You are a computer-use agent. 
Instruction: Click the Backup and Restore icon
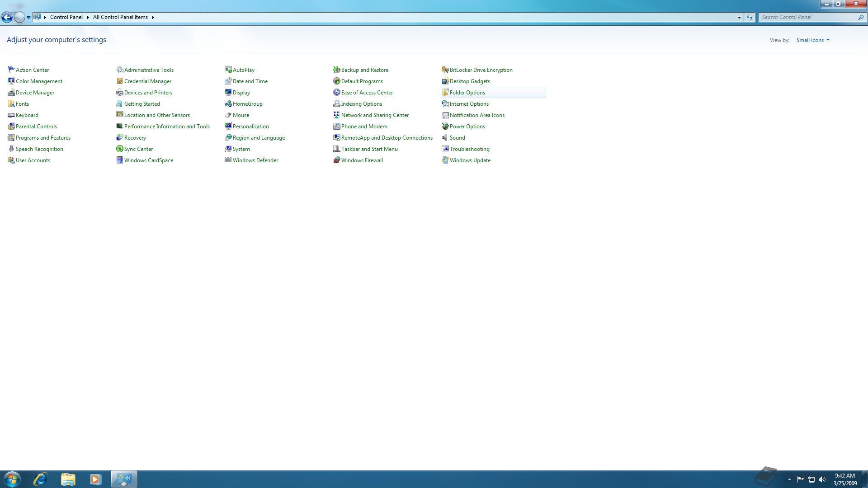(337, 70)
